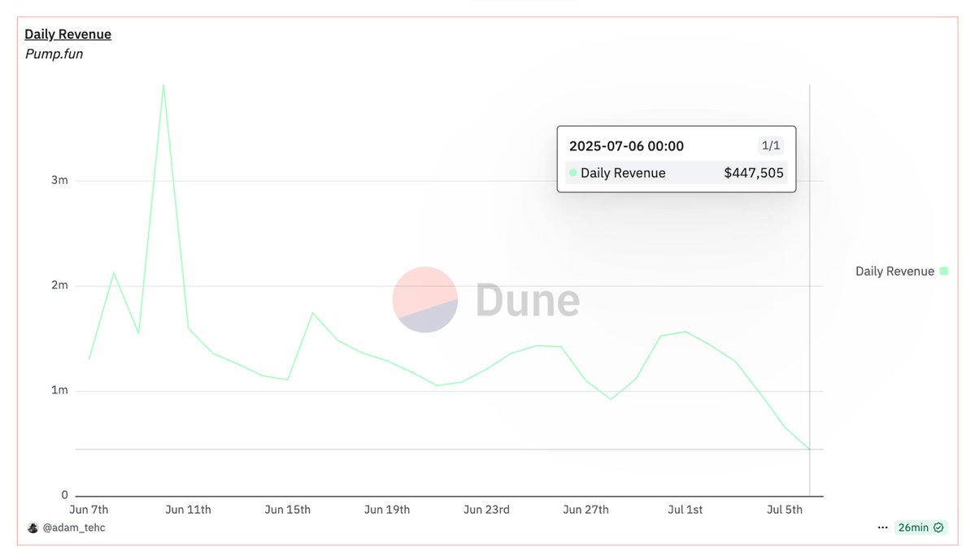Click the green verified check icon

938,527
